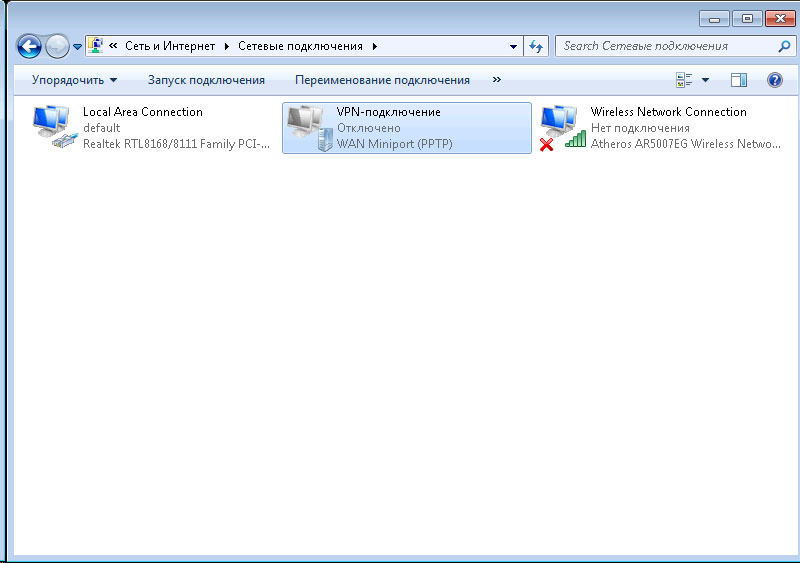Click the Change your view icon

tap(684, 80)
